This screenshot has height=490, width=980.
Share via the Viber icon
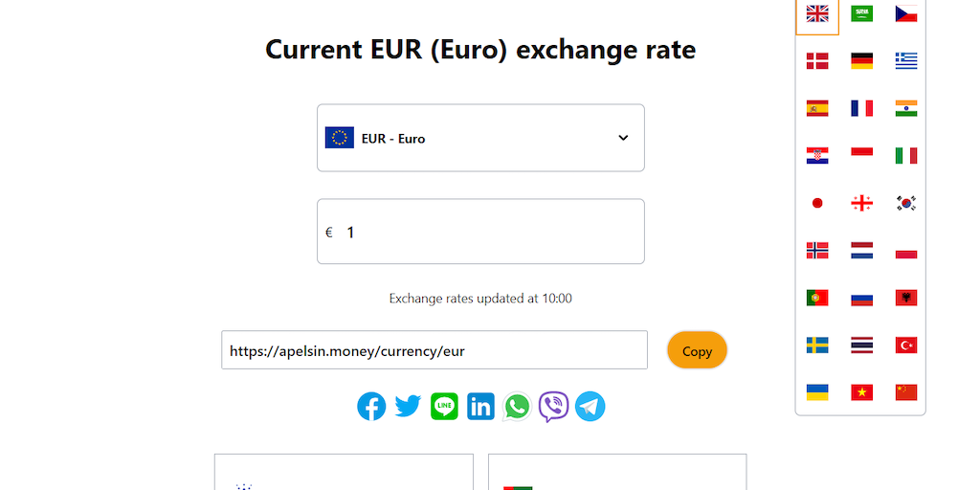(x=553, y=407)
